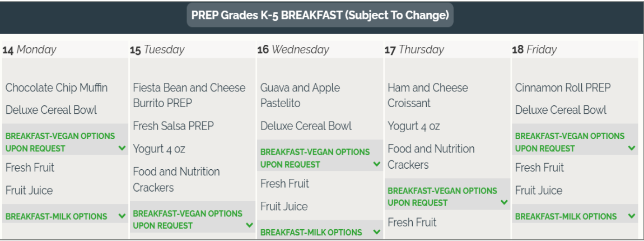644x241 pixels.
Task: Expand Wednesday's Breakfast-Milk Options chevron
Action: (x=377, y=232)
